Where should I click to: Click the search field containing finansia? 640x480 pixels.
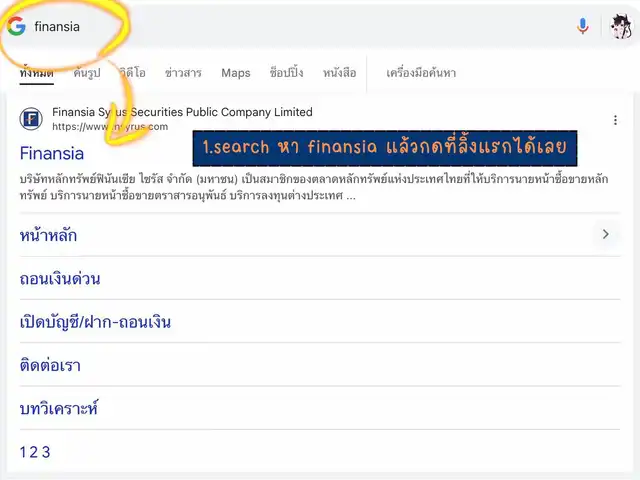point(300,27)
